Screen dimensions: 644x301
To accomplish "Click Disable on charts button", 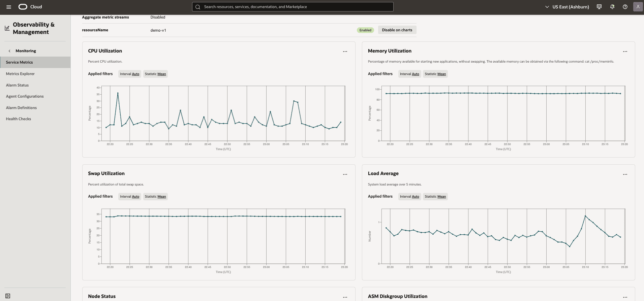I will 397,30.
